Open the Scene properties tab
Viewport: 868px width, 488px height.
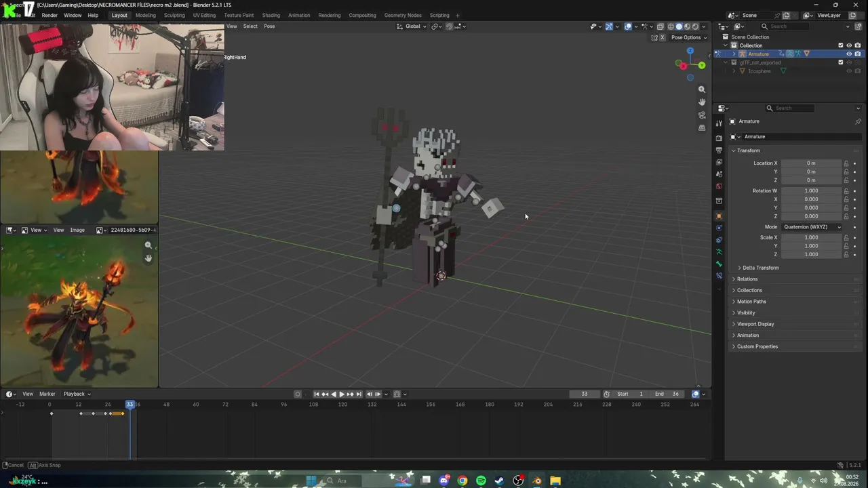(719, 174)
